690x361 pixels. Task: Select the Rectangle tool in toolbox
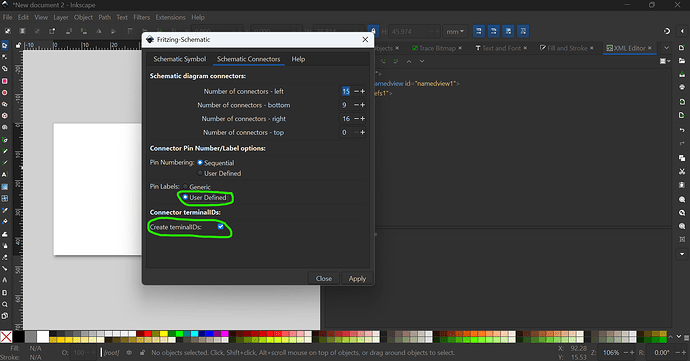click(4, 81)
